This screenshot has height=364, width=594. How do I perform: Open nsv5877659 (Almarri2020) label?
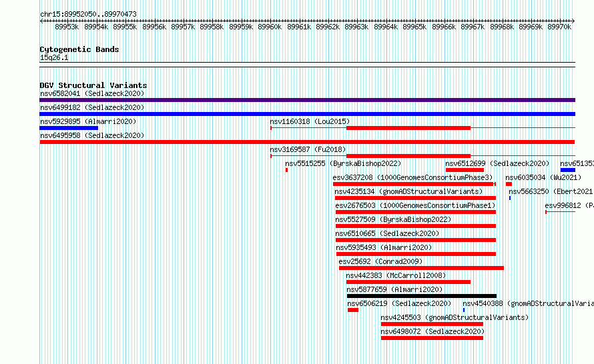click(x=394, y=289)
